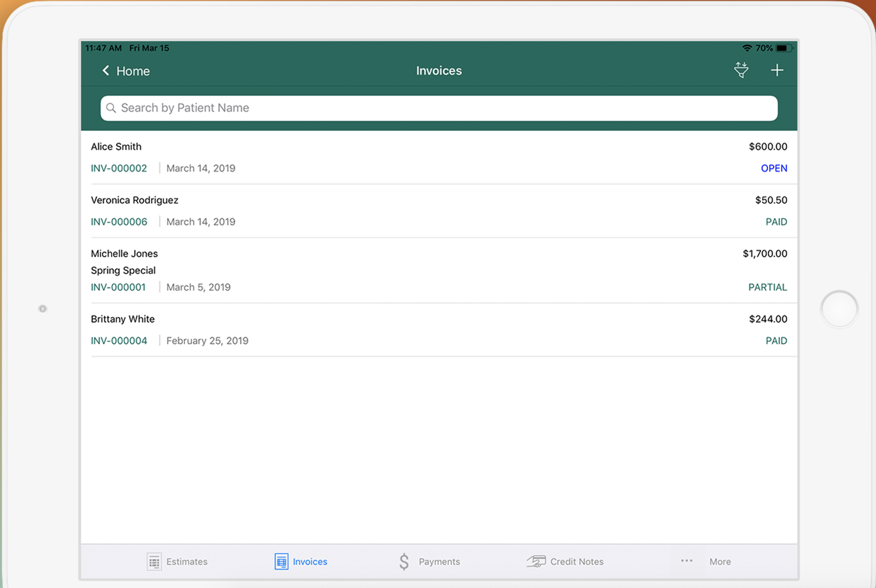
Task: Select Brittany White invoice row
Action: (x=438, y=329)
